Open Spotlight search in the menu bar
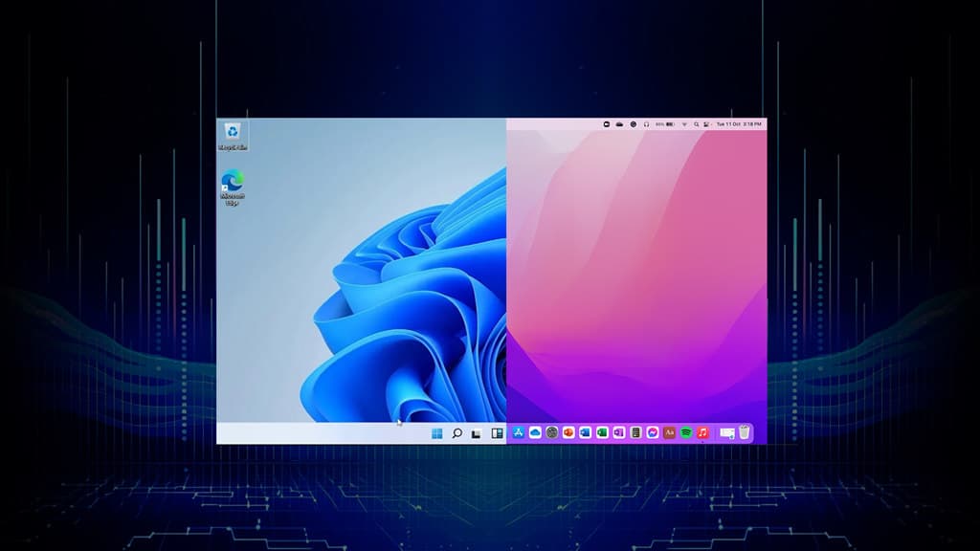Viewport: 980px width, 551px height. (696, 124)
